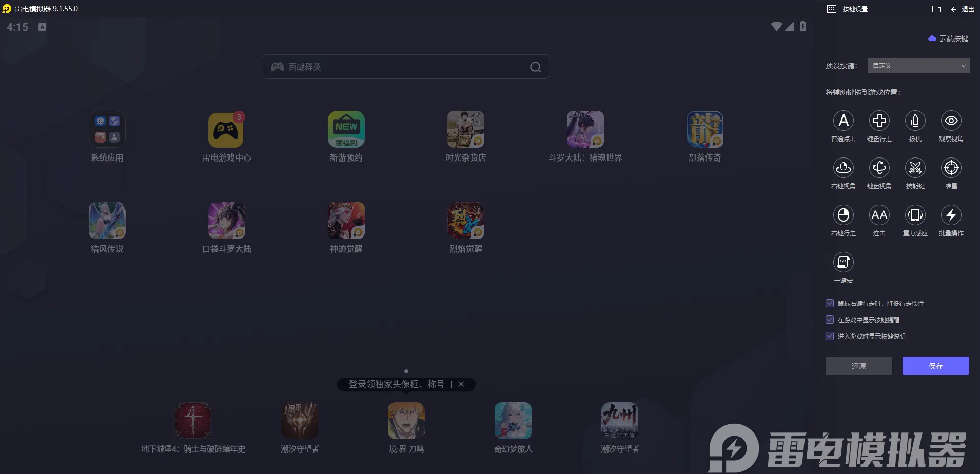The width and height of the screenshot is (980, 474).
Task: Click the home page indicator dot
Action: [406, 371]
